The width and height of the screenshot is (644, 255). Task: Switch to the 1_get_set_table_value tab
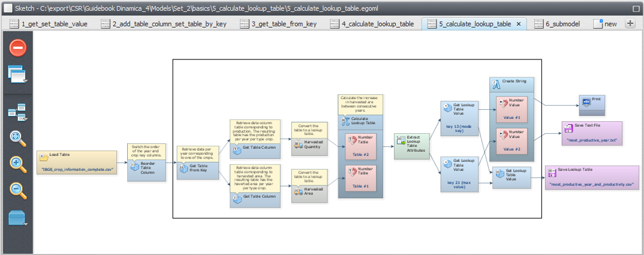coord(49,24)
